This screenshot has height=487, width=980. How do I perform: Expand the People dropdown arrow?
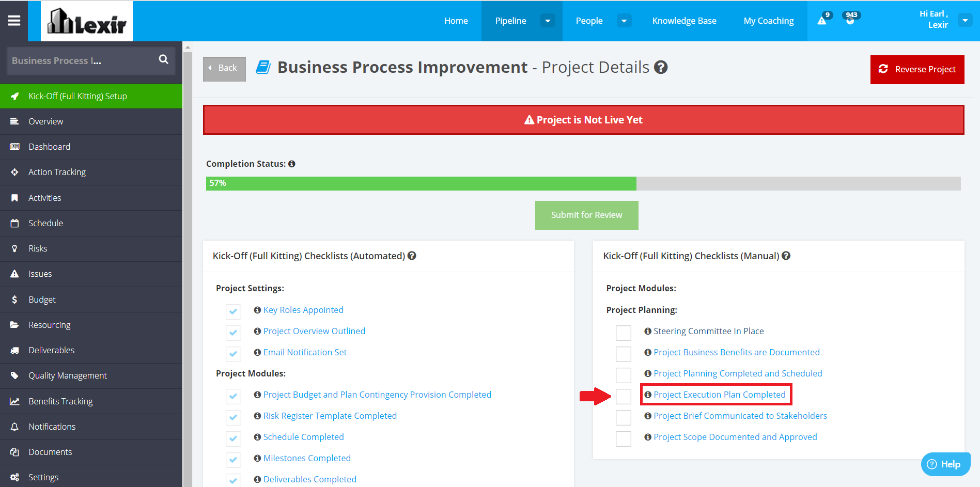pyautogui.click(x=624, y=21)
